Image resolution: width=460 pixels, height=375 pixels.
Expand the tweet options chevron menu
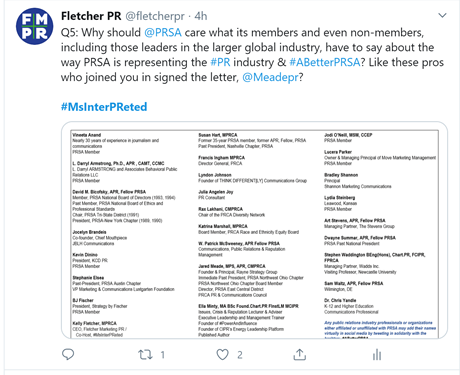(442, 15)
